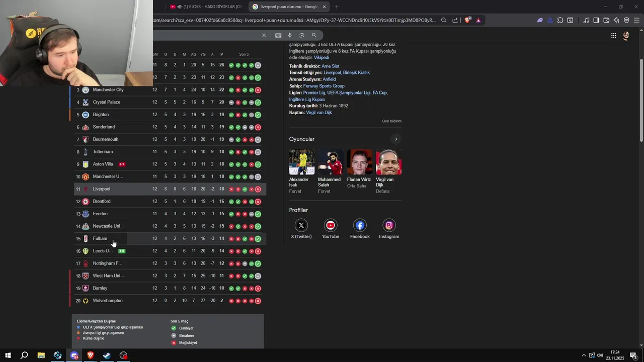This screenshot has width=644, height=362.
Task: Open the Anfield stadium link
Action: tap(329, 79)
